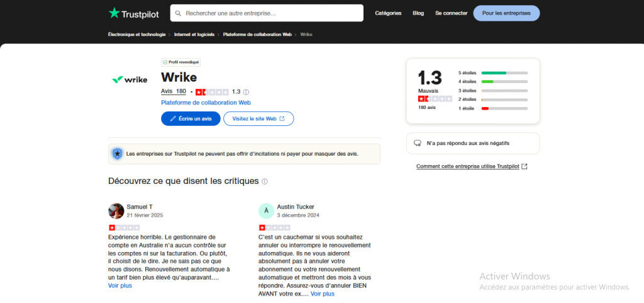This screenshot has height=303, width=644.
Task: Click the Profil revendiqué badge
Action: (x=180, y=62)
